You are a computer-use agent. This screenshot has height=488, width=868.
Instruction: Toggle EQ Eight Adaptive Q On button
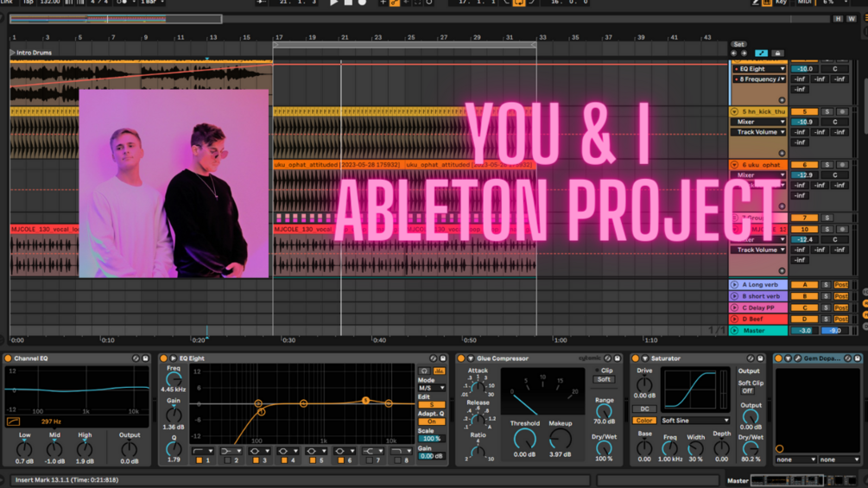coord(432,421)
